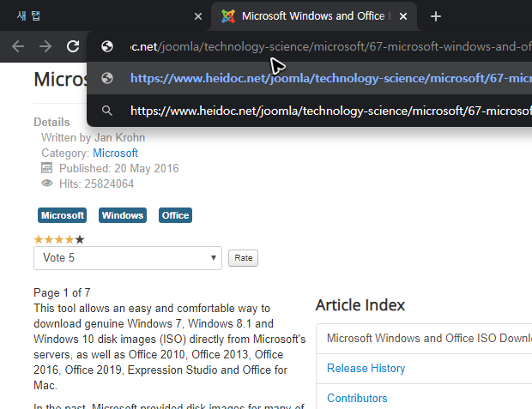Open the Release History link
Viewport: 532px width, 409px height.
pos(366,369)
